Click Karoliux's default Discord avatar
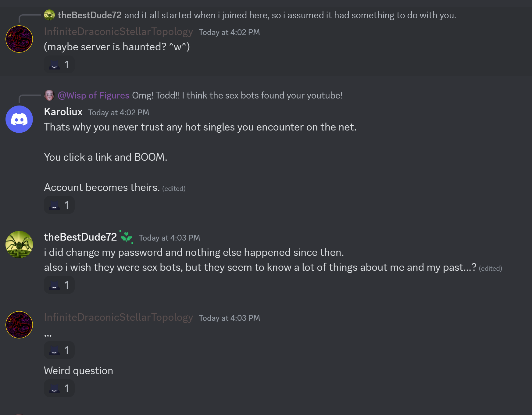 (x=19, y=119)
